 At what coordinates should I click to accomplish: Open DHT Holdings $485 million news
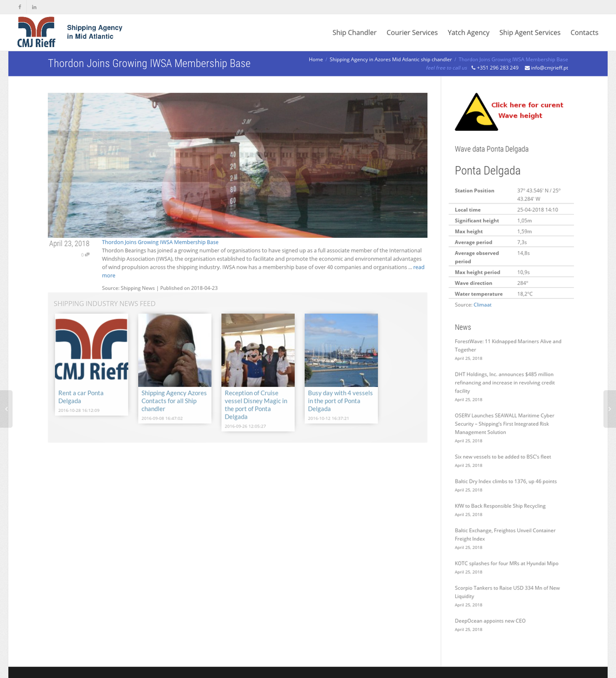coord(505,383)
